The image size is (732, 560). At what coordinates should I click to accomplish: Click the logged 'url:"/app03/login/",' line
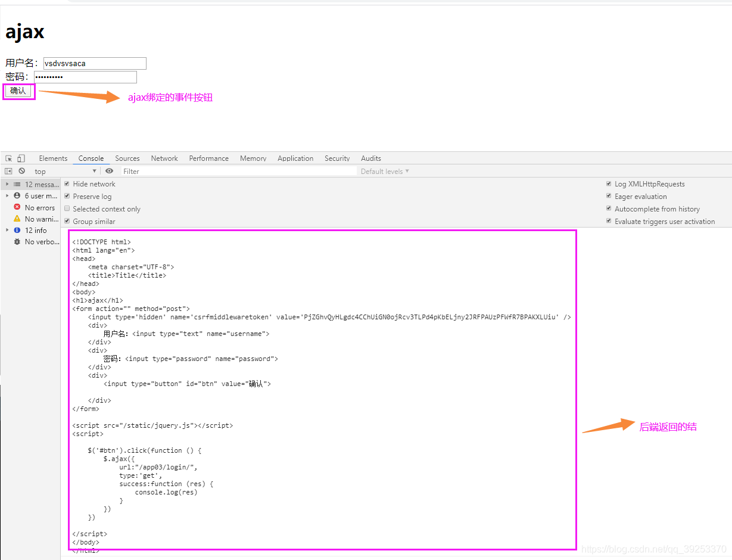tap(158, 468)
